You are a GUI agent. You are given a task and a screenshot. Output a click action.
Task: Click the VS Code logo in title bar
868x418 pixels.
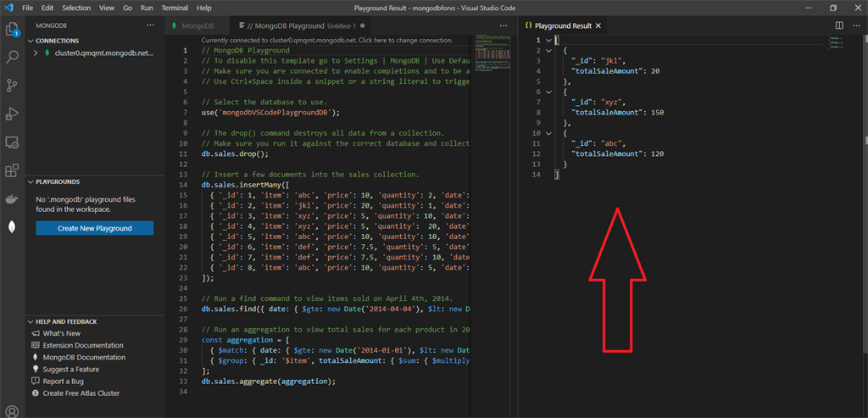tap(8, 8)
